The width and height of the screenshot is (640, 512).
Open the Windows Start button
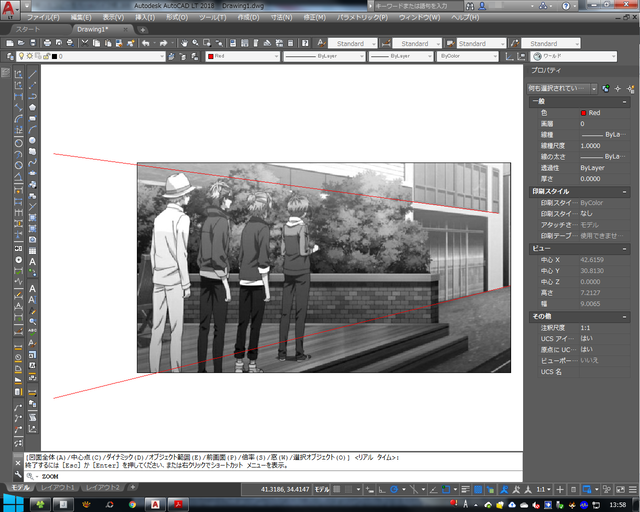coord(13,504)
